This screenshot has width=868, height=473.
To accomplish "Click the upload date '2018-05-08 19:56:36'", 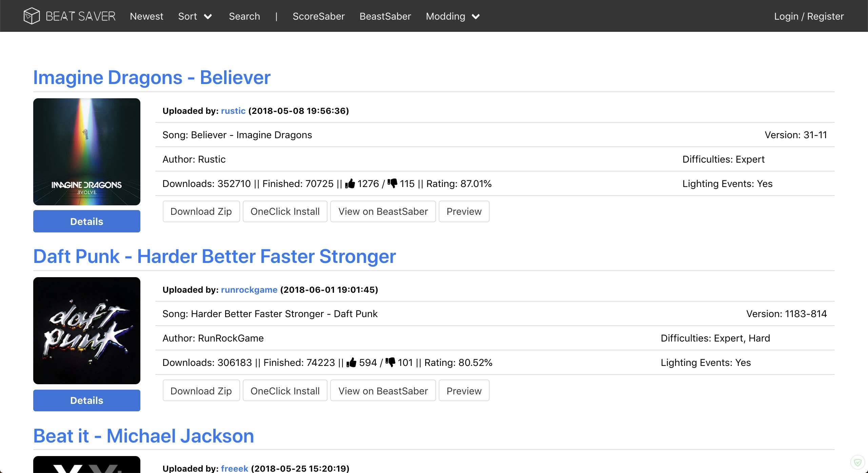I will click(x=298, y=111).
